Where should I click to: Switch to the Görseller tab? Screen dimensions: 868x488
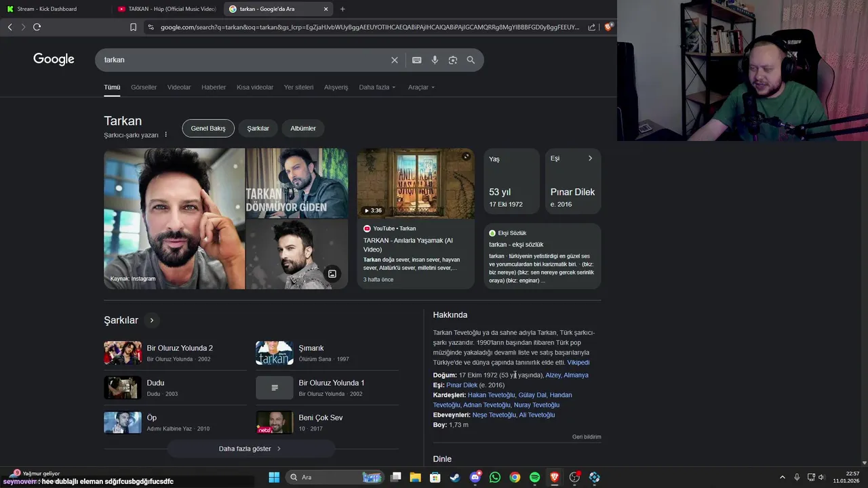[x=144, y=87]
